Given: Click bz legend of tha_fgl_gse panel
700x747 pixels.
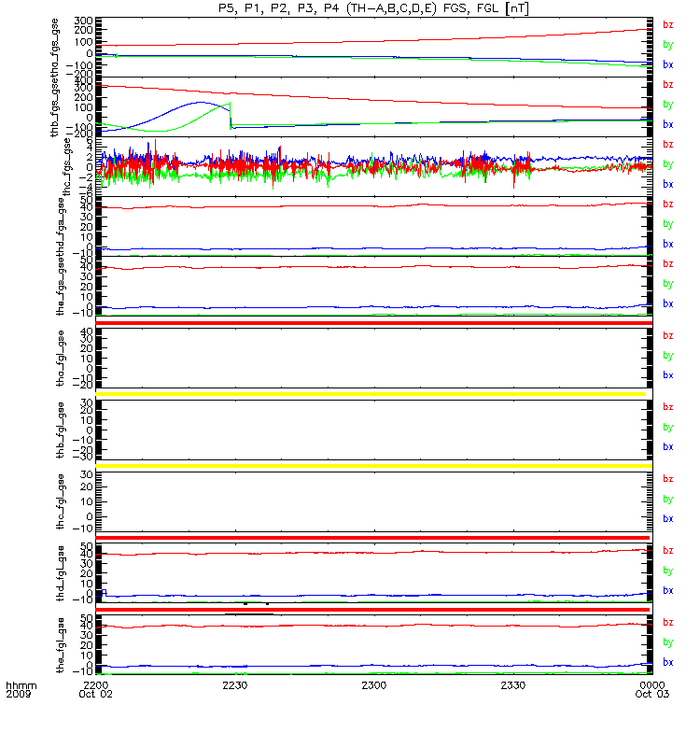Looking at the screenshot, I should (668, 336).
